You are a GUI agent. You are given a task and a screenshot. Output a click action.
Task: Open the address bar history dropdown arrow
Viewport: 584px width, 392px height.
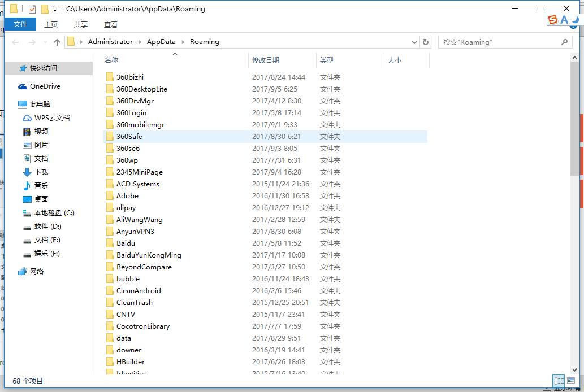tap(414, 42)
